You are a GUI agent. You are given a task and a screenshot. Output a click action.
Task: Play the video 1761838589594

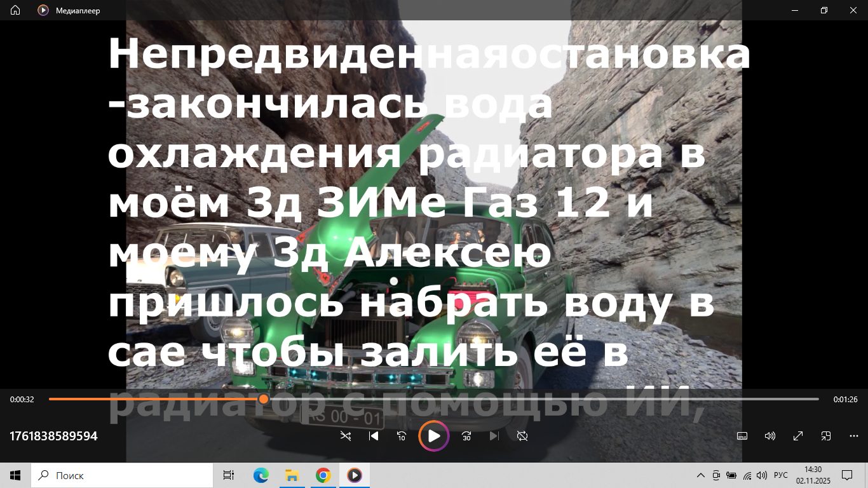click(434, 436)
